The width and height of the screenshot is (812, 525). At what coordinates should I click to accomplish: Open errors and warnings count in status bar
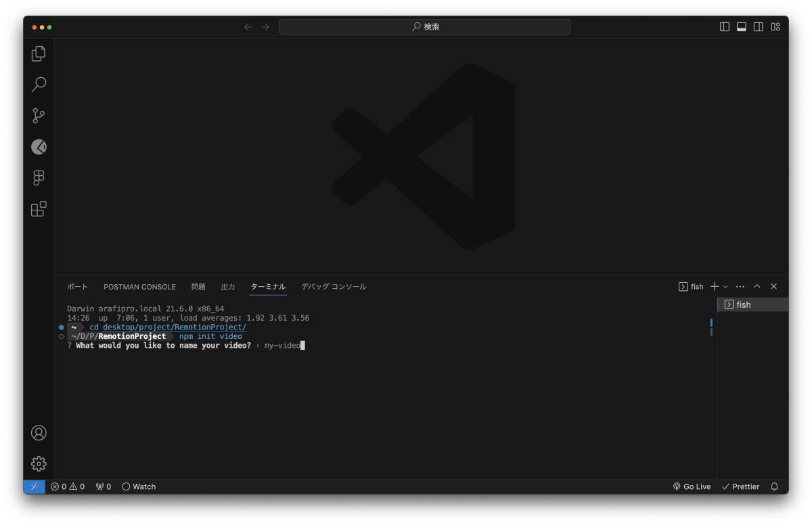(68, 486)
